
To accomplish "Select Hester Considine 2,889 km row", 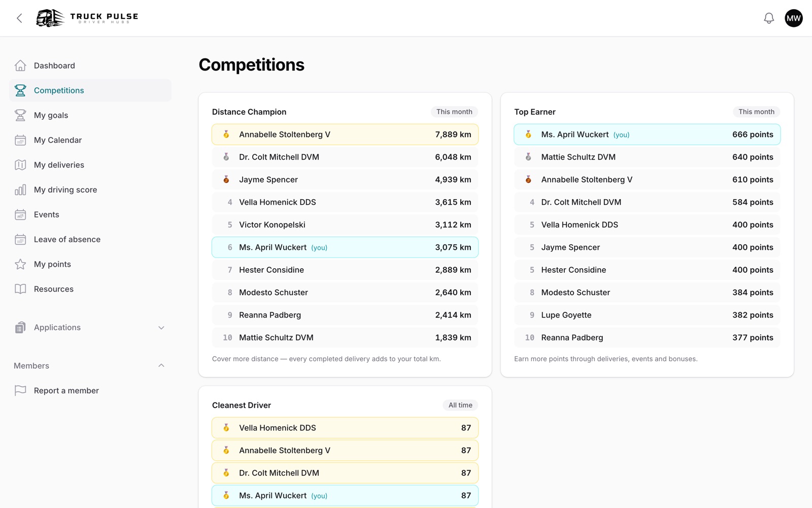I will coord(345,270).
